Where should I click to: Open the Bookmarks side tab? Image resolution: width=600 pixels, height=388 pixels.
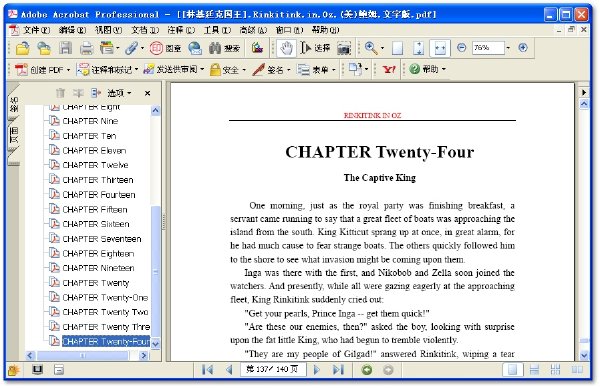tap(14, 104)
